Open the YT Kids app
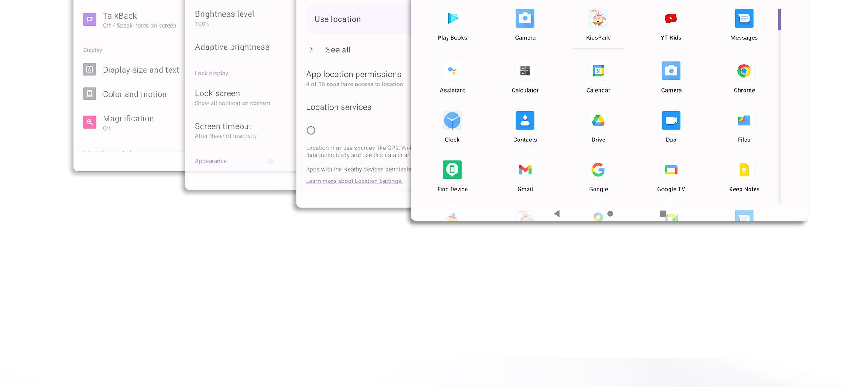The height and width of the screenshot is (387, 868). click(671, 19)
